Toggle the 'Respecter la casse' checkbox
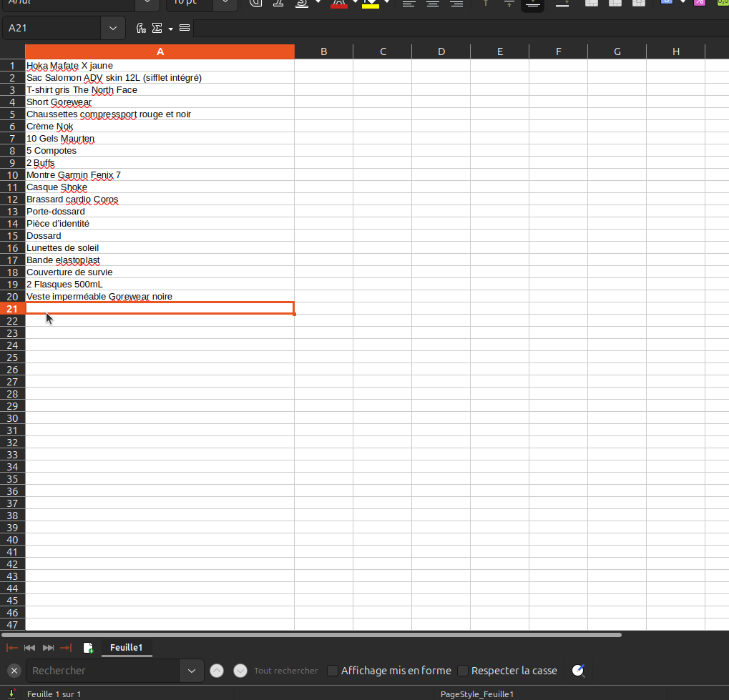Screen dimensions: 729x700 click(463, 671)
